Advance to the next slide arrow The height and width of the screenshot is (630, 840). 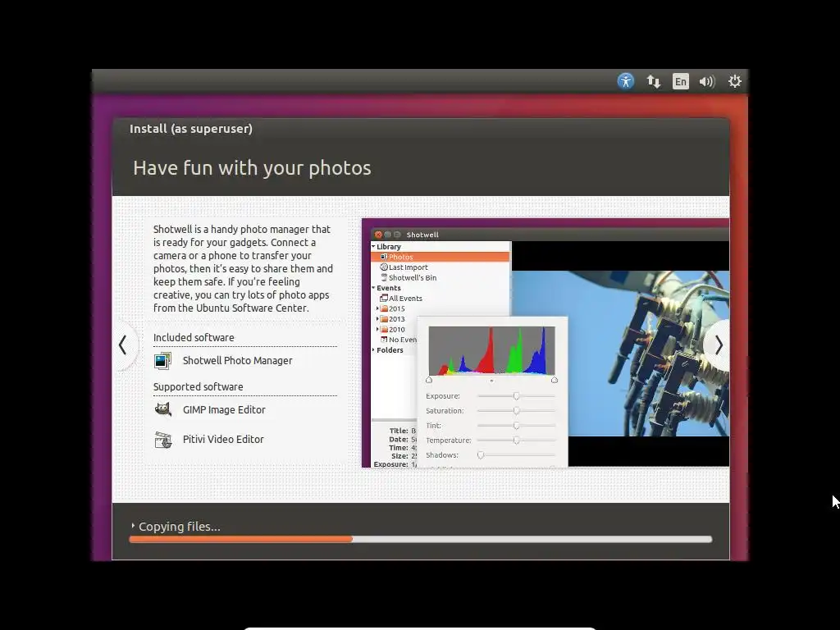719,345
